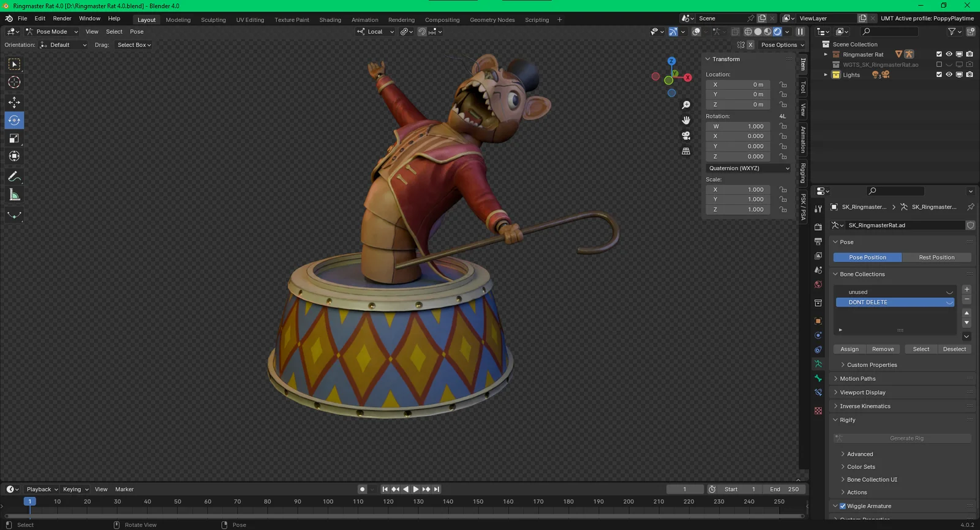980x530 pixels.
Task: Open the Local transform orientation dropdown
Action: (375, 32)
